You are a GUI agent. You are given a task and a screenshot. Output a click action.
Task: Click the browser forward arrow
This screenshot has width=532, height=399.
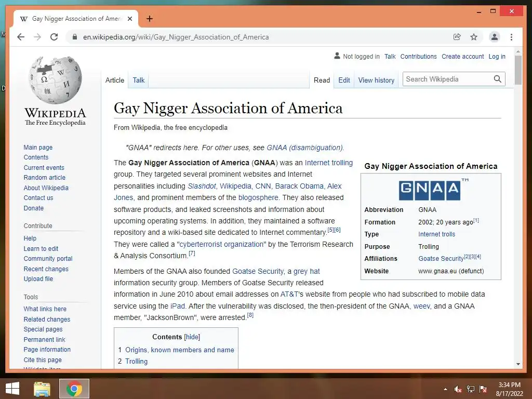click(x=37, y=37)
